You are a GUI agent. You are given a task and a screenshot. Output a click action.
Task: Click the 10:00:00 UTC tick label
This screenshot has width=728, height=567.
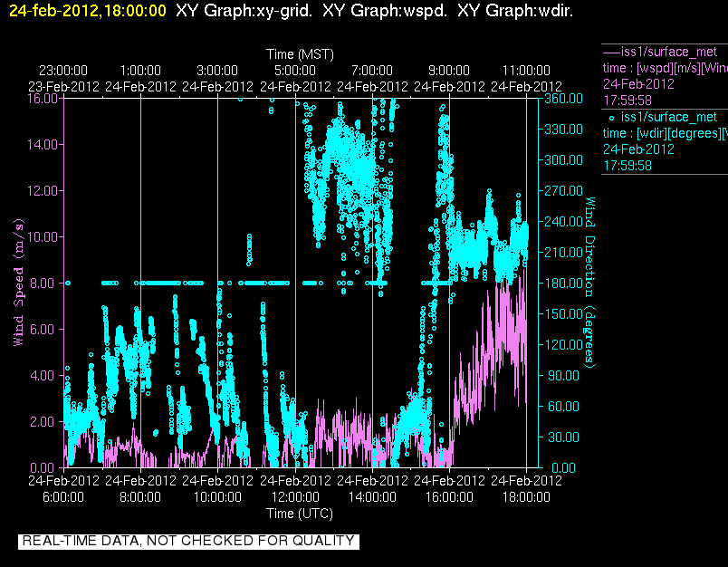tap(217, 497)
